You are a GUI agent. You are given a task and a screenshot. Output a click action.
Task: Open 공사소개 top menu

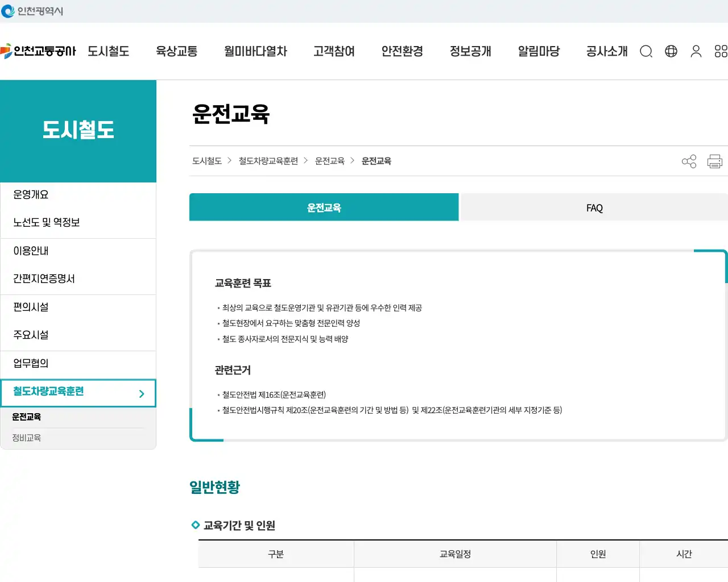coord(607,51)
